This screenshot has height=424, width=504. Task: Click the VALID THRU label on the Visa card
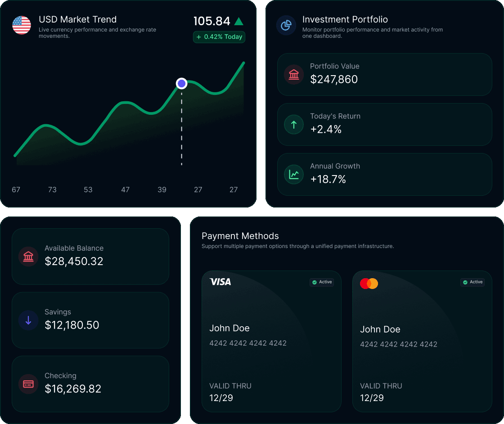[230, 386]
